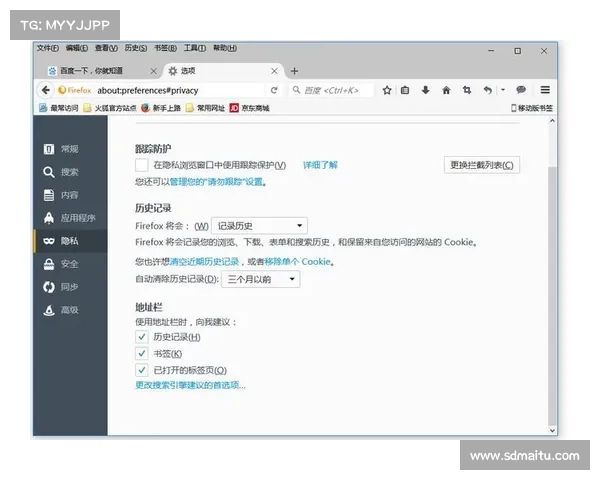Expand the 三个月以前 auto-clear dropdown

coord(261,279)
